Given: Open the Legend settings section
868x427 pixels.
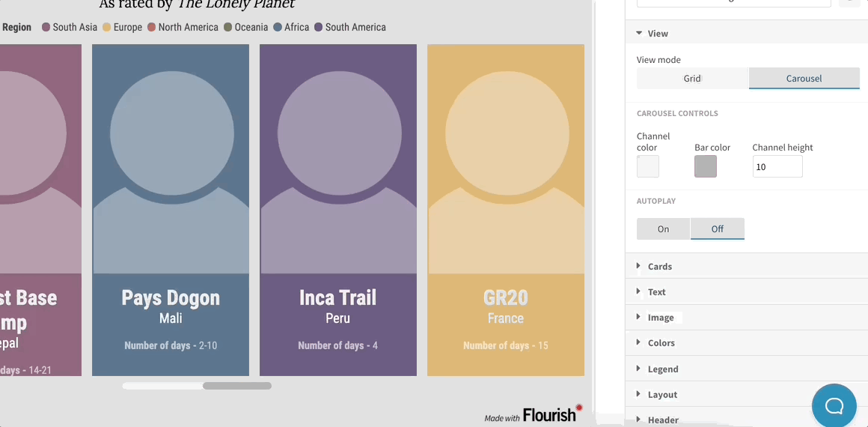Looking at the screenshot, I should (x=662, y=369).
